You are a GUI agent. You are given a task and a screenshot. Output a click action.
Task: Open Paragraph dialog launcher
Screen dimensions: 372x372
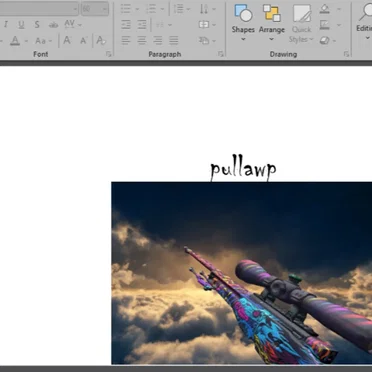[220, 54]
